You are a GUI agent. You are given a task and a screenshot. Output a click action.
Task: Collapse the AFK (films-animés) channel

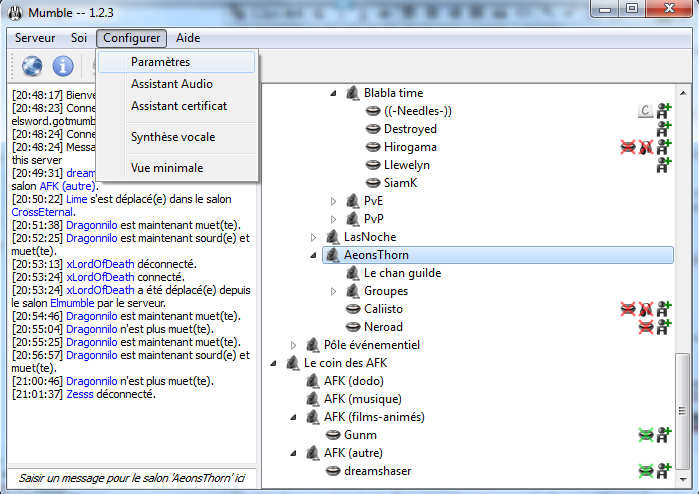pos(293,417)
